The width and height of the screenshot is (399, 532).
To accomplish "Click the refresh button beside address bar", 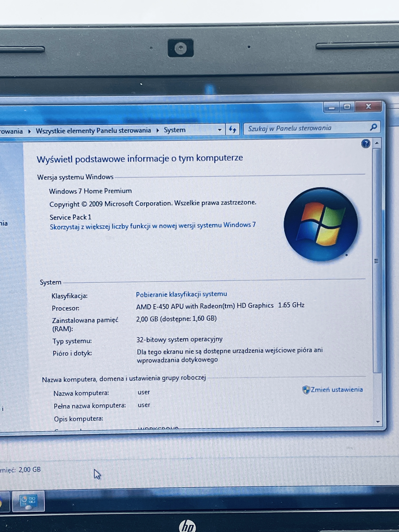I will click(232, 130).
